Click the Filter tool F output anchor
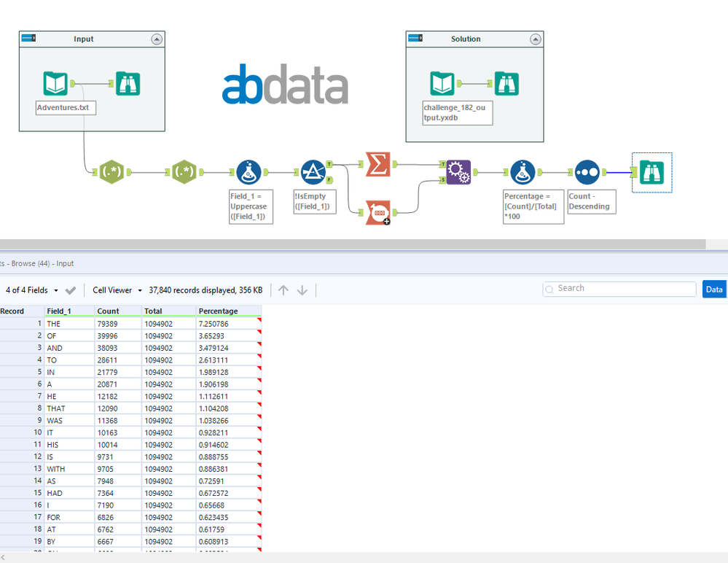728x563 pixels. 329,180
